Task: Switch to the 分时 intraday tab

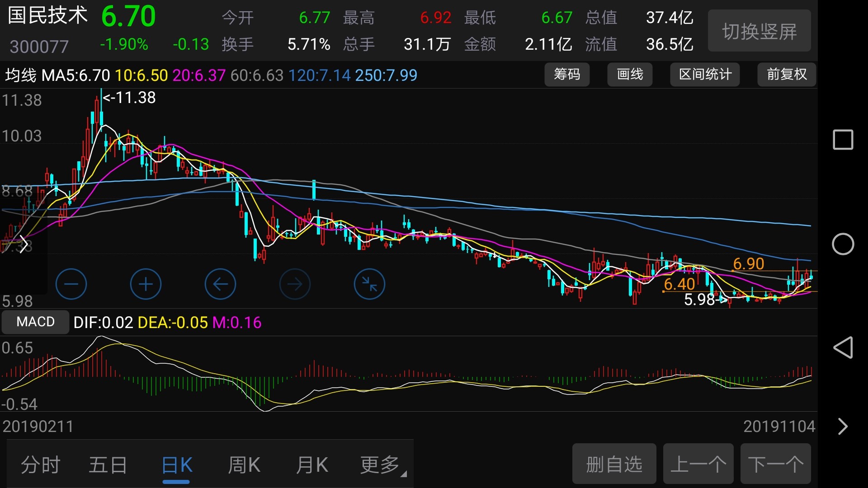Action: [41, 465]
